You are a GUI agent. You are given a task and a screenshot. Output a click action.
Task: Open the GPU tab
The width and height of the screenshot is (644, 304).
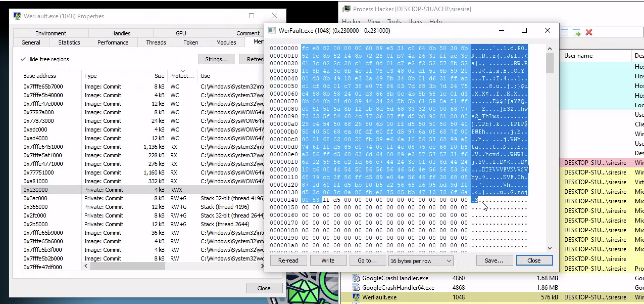(181, 33)
